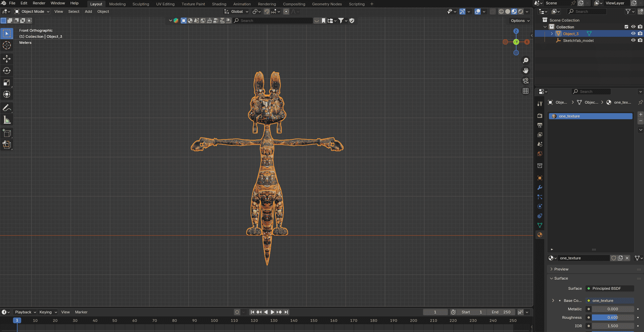Open the Object Mode dropdown
Viewport: 644px width, 332px height.
tap(32, 11)
